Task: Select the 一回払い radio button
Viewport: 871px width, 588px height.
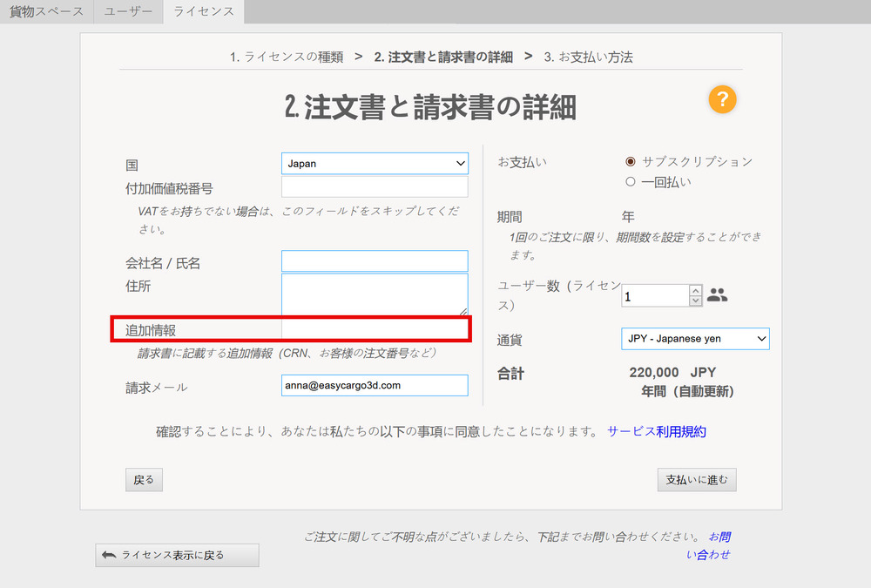Action: pos(631,182)
